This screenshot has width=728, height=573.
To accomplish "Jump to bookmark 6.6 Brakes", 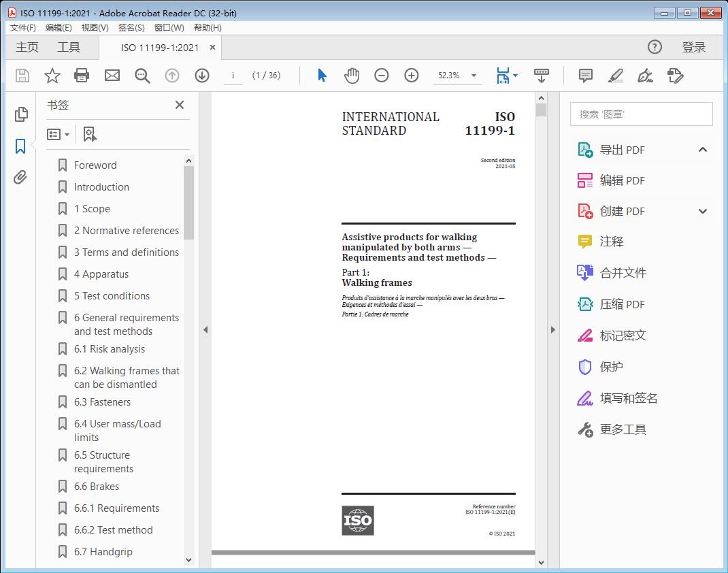I will 96,487.
